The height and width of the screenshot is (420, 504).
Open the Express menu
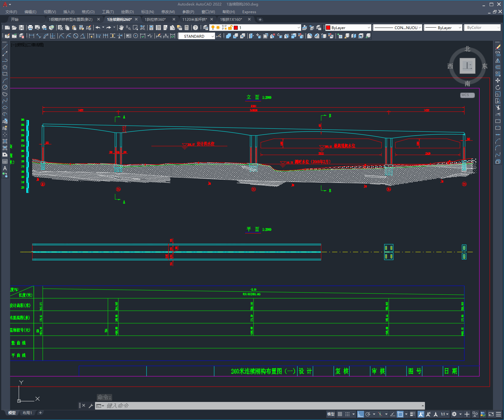pyautogui.click(x=249, y=12)
